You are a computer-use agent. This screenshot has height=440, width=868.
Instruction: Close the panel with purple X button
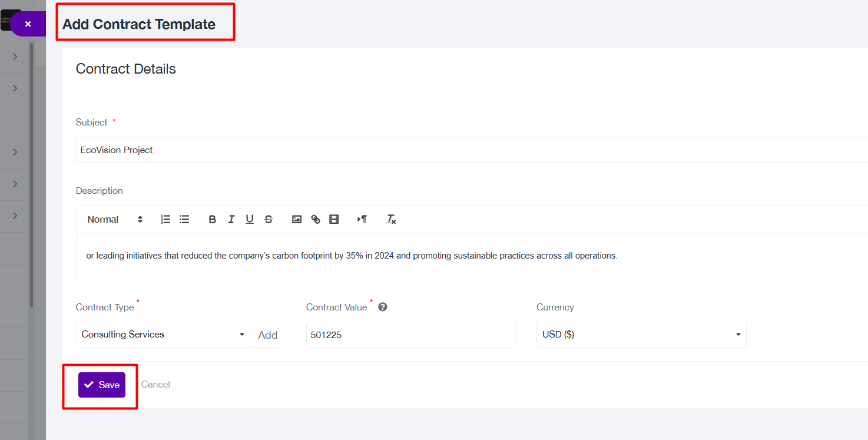pyautogui.click(x=28, y=24)
